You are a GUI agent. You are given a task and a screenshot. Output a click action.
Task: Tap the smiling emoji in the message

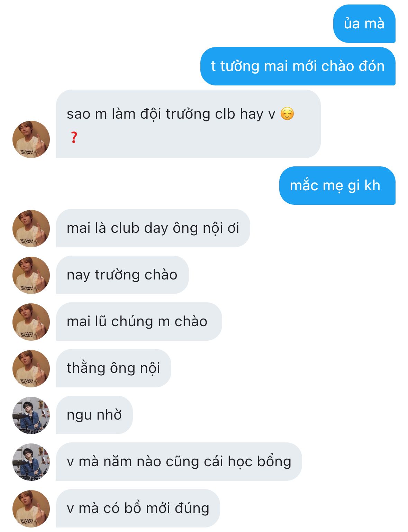[287, 114]
